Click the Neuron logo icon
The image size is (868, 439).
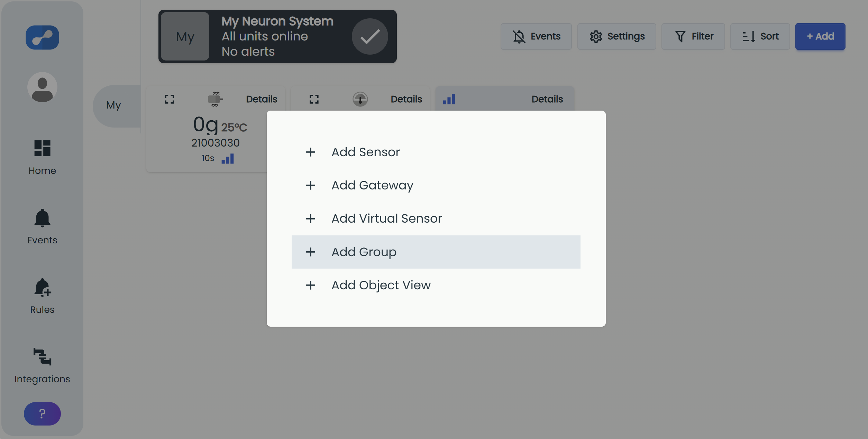[42, 37]
